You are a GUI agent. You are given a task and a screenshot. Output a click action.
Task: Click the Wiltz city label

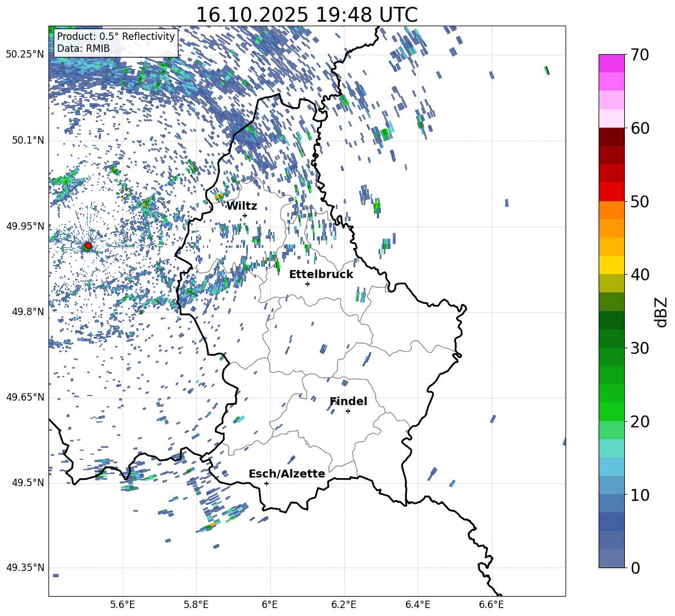[x=242, y=206]
